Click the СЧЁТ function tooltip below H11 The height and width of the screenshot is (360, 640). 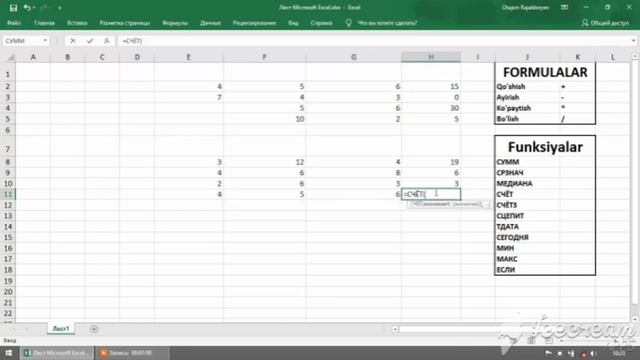pos(448,204)
